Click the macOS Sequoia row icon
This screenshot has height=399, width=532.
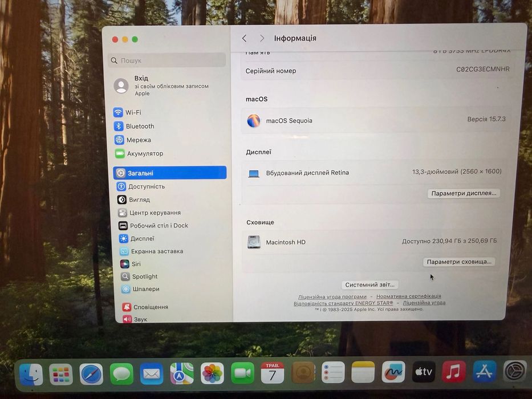253,120
